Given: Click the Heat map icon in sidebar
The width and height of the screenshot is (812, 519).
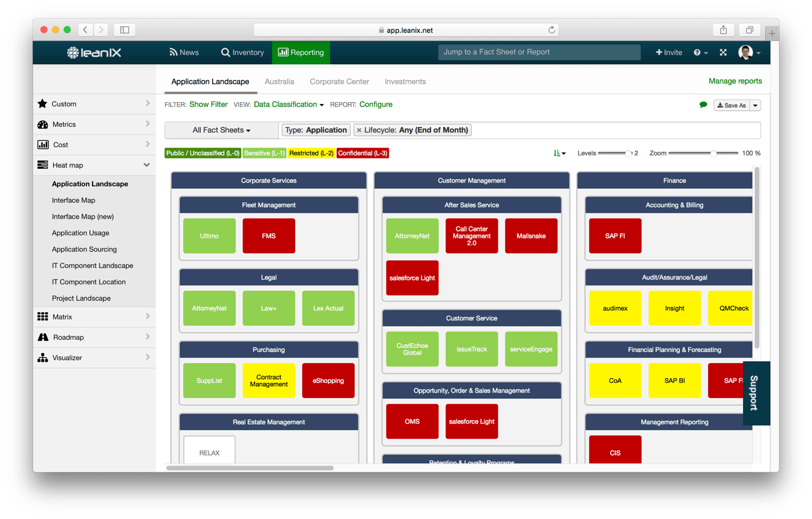Looking at the screenshot, I should tap(42, 165).
